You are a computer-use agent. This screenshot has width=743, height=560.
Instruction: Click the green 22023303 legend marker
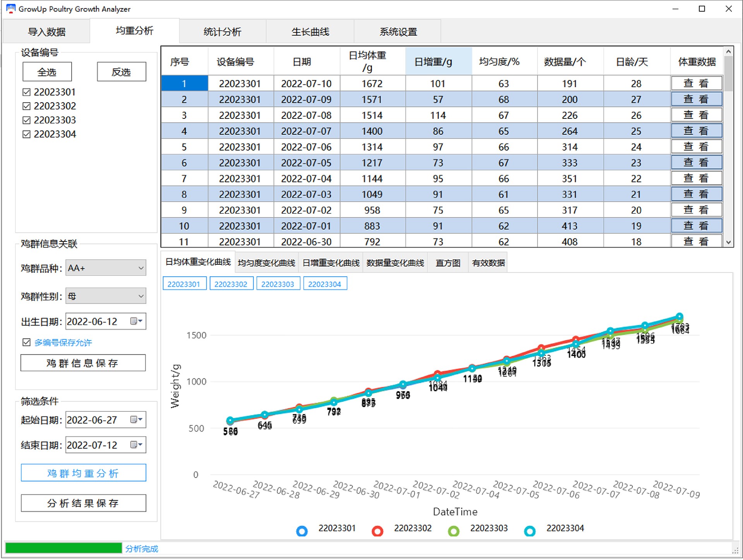click(x=453, y=531)
